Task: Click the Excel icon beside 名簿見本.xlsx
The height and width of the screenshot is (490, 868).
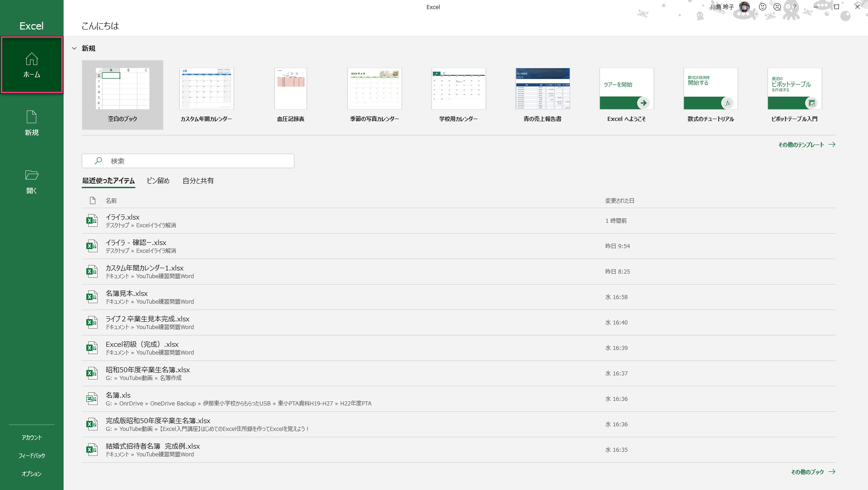Action: coord(92,297)
